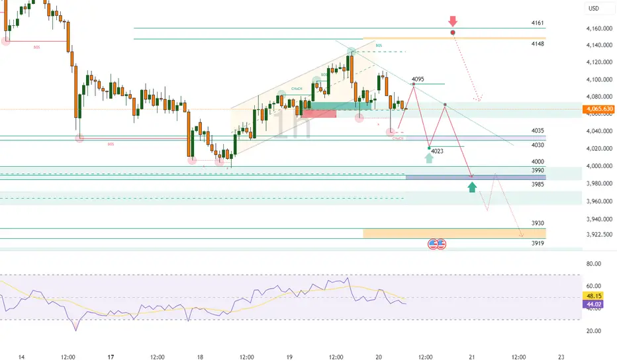Click the right US economic event flag icon
617x364 pixels.
tap(441, 244)
